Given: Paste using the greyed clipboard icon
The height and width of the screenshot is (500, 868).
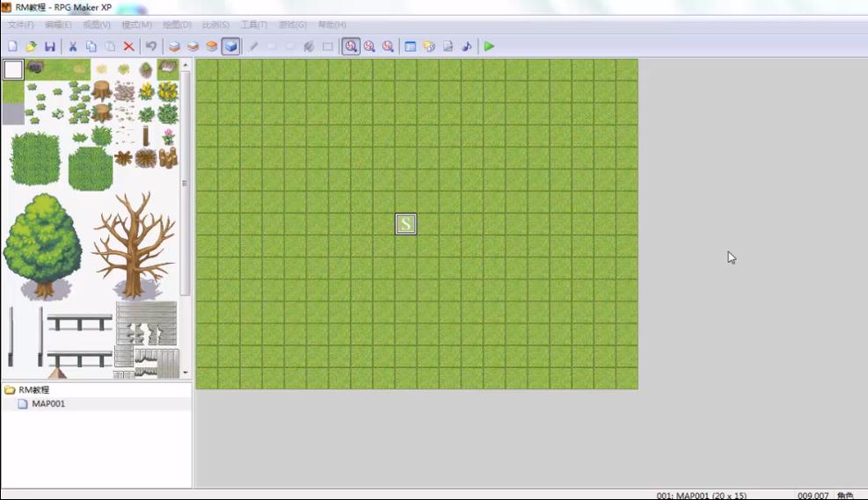Looking at the screenshot, I should [x=110, y=47].
